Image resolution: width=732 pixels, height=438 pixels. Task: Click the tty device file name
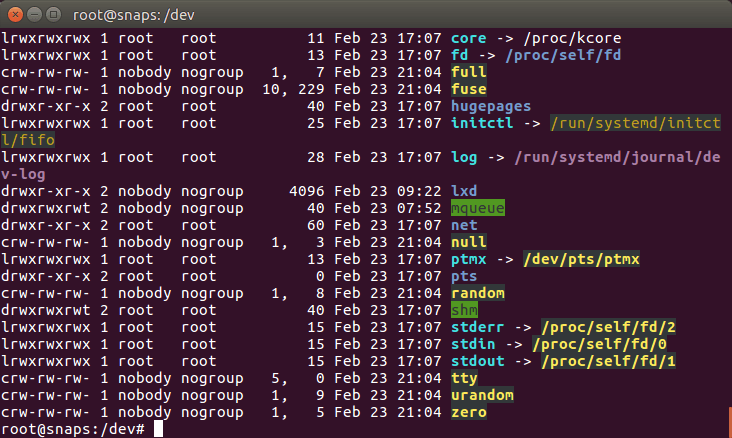pos(464,378)
